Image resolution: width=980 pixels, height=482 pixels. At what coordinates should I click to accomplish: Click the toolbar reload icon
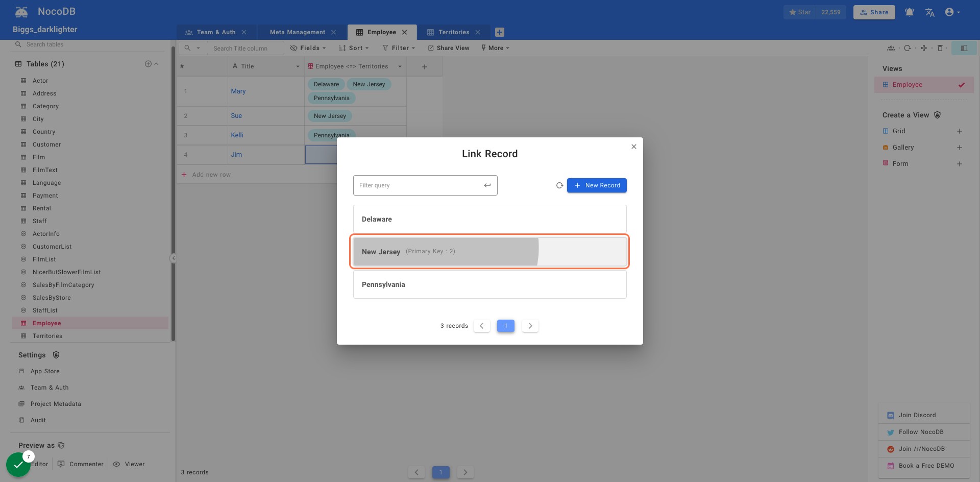[x=907, y=48]
